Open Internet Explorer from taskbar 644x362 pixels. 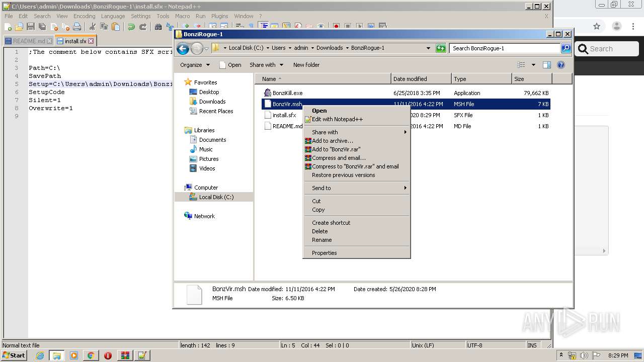coord(40,355)
